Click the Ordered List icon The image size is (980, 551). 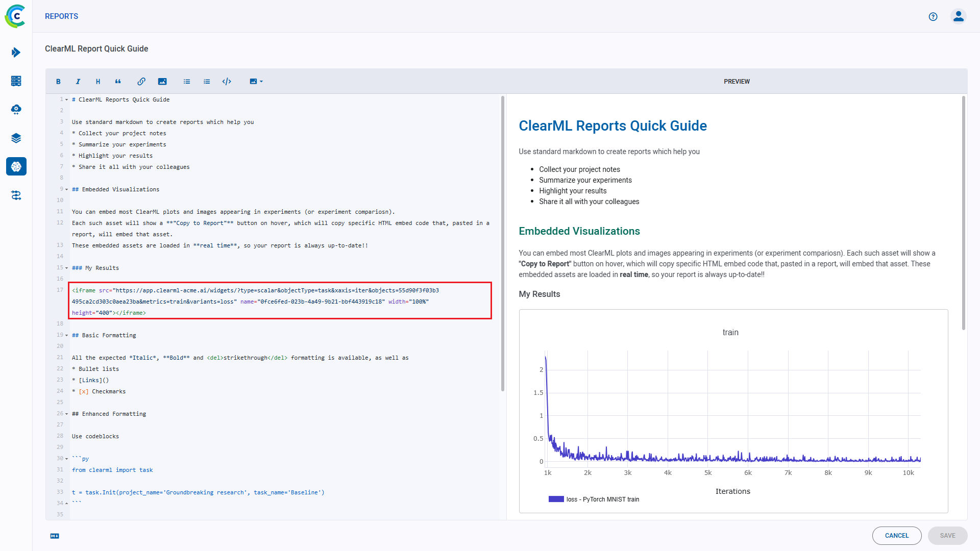point(207,82)
